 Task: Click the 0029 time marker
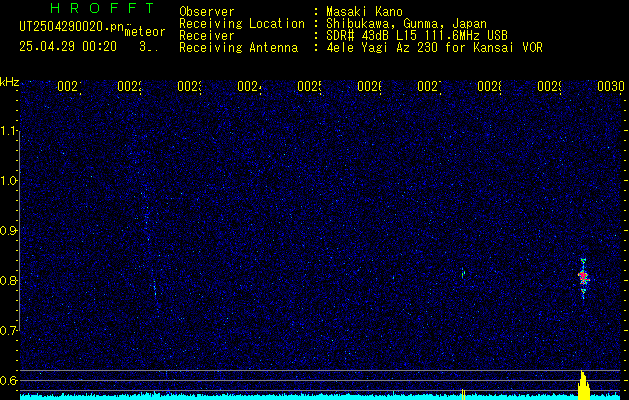pyautogui.click(x=549, y=86)
